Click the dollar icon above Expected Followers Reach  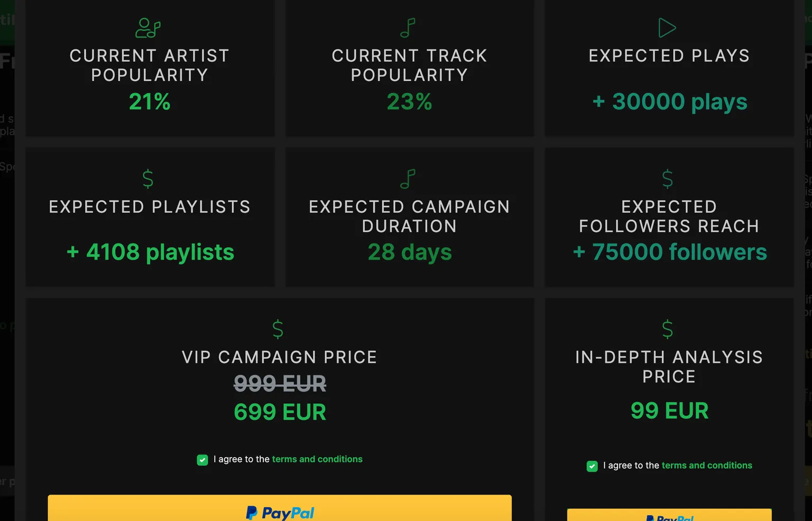668,178
